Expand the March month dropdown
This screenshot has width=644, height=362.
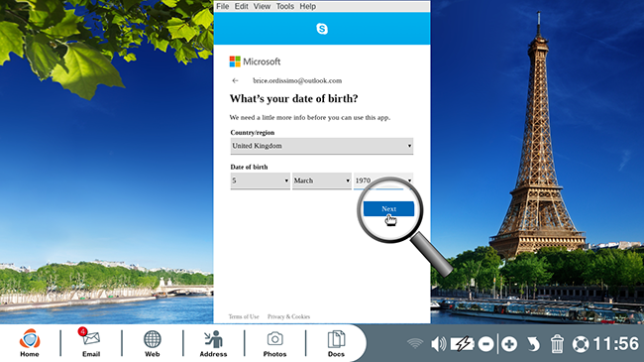pos(322,181)
